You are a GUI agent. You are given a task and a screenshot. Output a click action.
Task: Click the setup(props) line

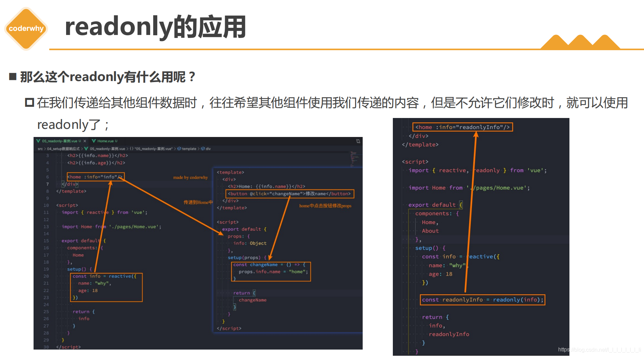pyautogui.click(x=247, y=258)
